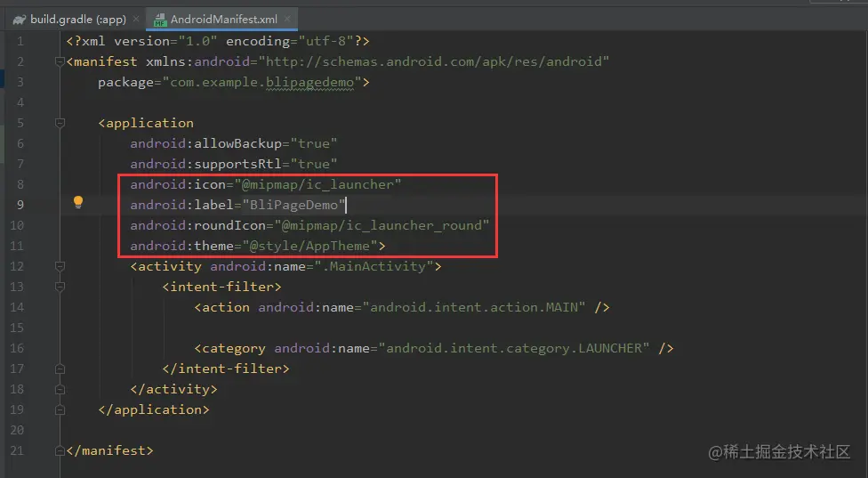Click the manifest file icon on AndroidManifest.xml tab

[160, 20]
